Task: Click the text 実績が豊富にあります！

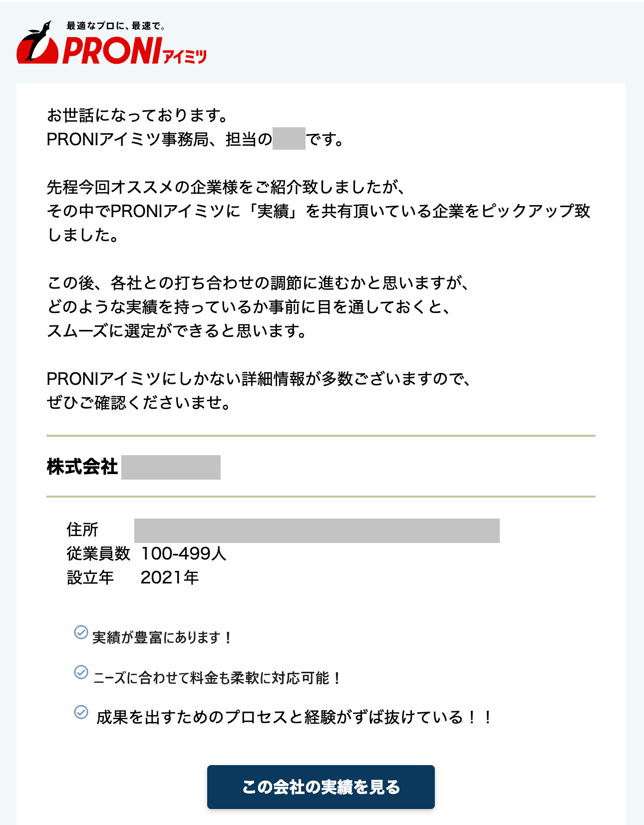Action: (162, 638)
